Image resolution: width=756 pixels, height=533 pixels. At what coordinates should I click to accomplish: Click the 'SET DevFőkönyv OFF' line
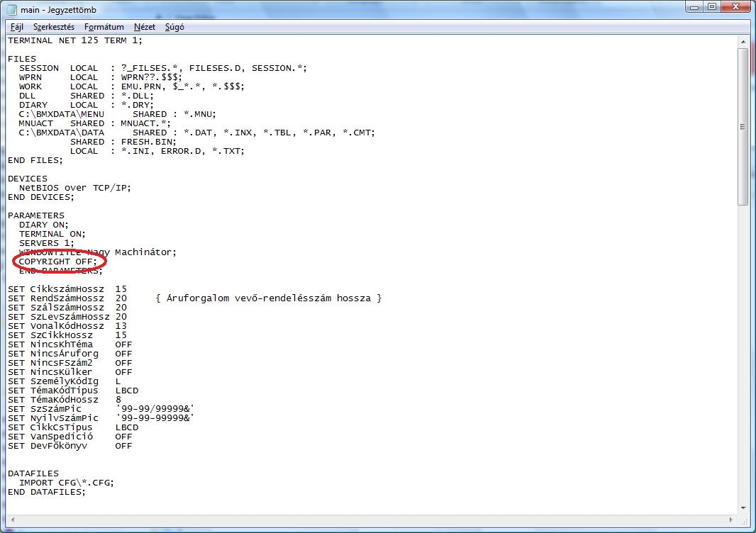pos(70,446)
